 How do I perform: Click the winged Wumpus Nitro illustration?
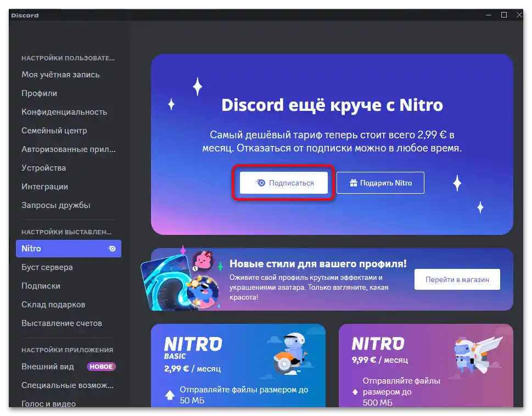pyautogui.click(x=478, y=355)
